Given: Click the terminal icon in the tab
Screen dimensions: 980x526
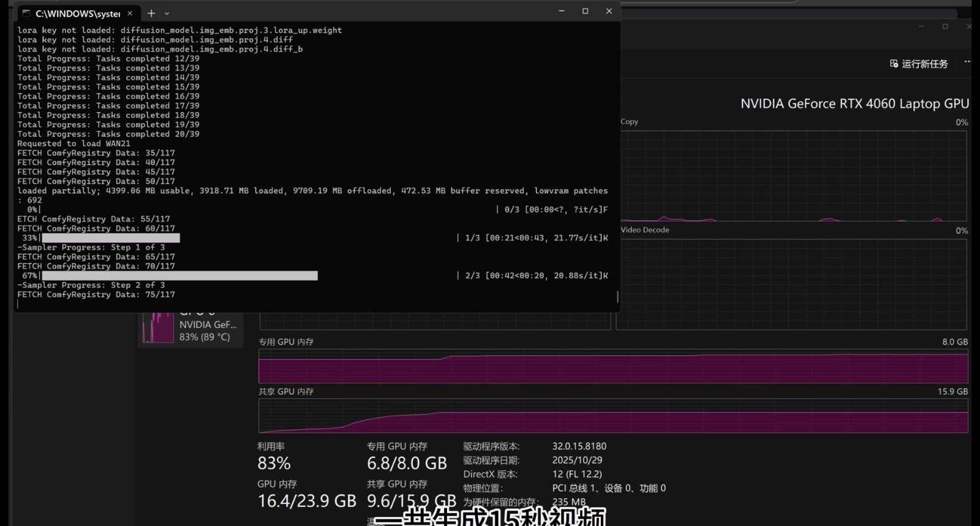Looking at the screenshot, I should (x=26, y=13).
